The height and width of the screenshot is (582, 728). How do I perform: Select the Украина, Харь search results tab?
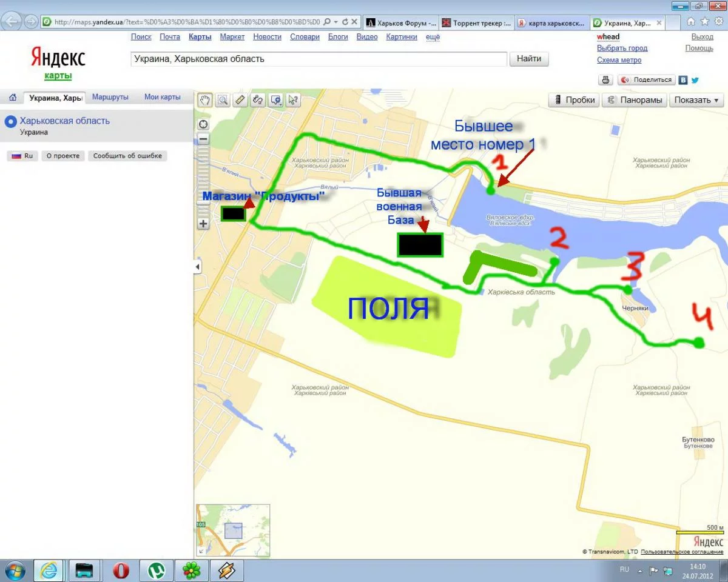click(55, 98)
